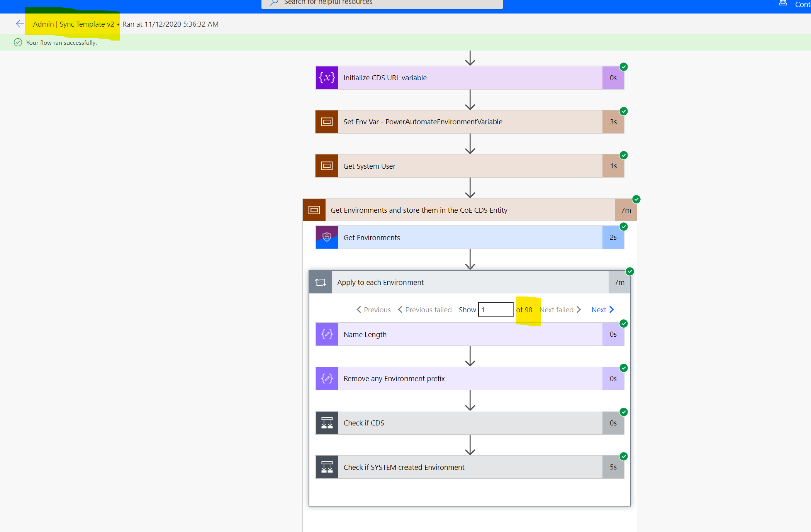Click the contacts icon in the top bar
This screenshot has width=811, height=532.
[x=783, y=3]
